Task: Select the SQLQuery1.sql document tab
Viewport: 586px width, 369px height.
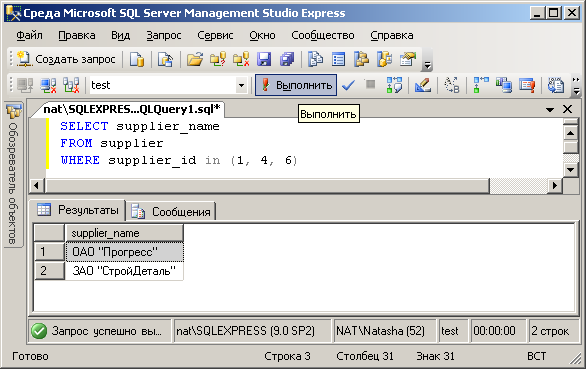Action: (132, 109)
